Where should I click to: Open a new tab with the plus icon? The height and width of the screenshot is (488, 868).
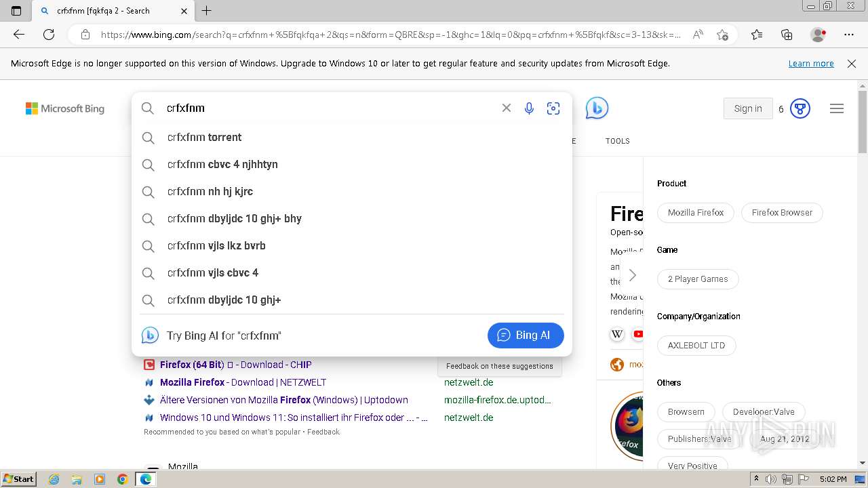pyautogui.click(x=207, y=11)
